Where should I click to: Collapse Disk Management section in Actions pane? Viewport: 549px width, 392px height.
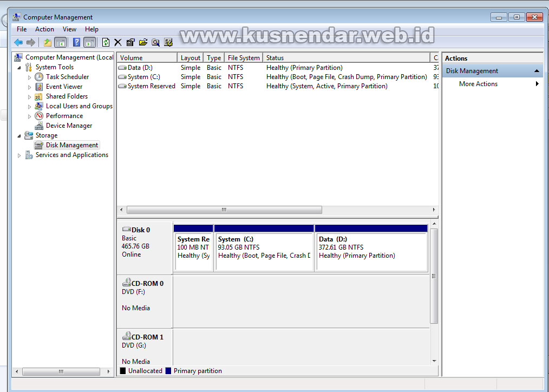click(x=537, y=71)
